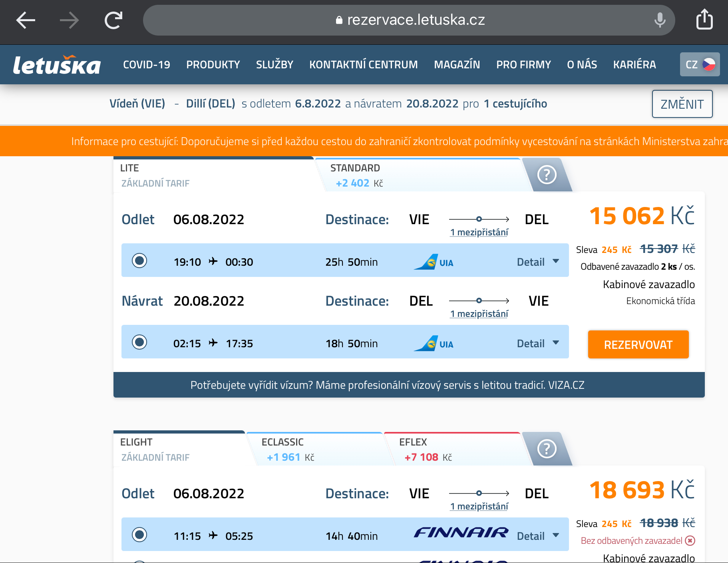Click the browser forward arrow
The height and width of the screenshot is (563, 728).
[69, 20]
